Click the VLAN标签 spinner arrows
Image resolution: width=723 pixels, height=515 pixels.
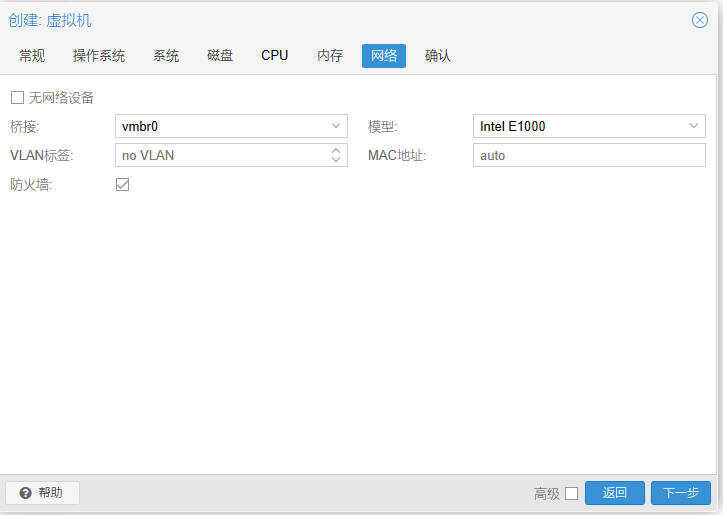pyautogui.click(x=336, y=155)
